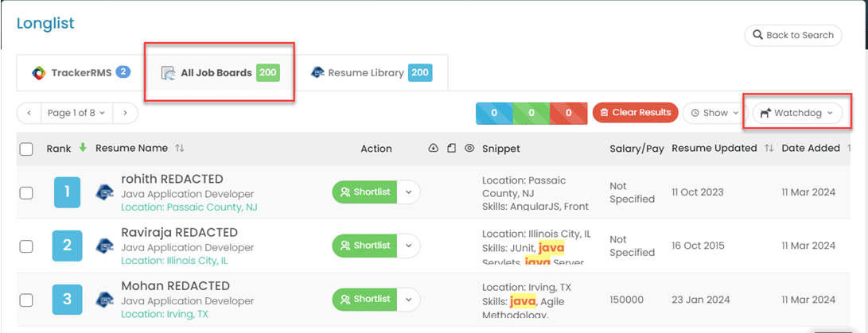Screen dimensions: 868x333
Task: Sort by Resume Updated arrows icon
Action: [769, 149]
